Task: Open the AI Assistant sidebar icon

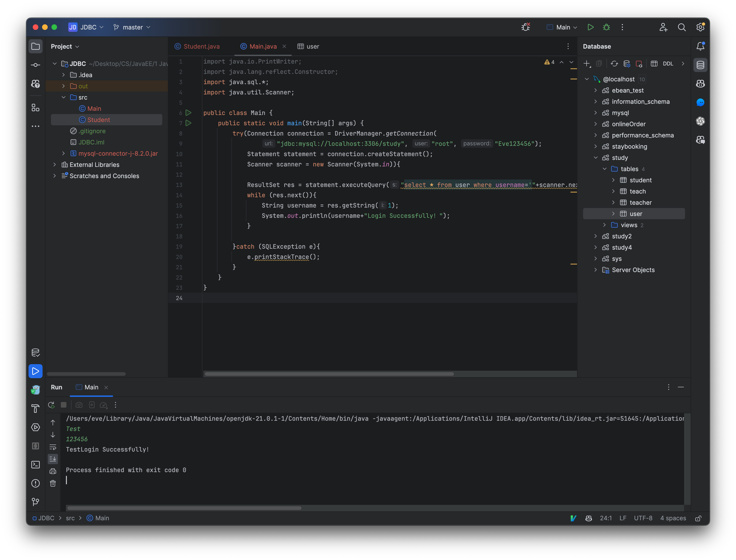Action: [x=700, y=140]
